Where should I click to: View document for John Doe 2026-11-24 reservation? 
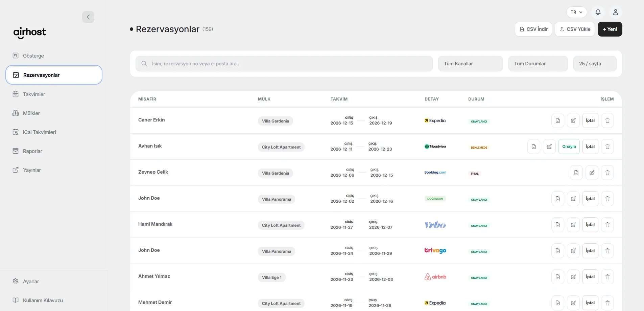(x=558, y=251)
